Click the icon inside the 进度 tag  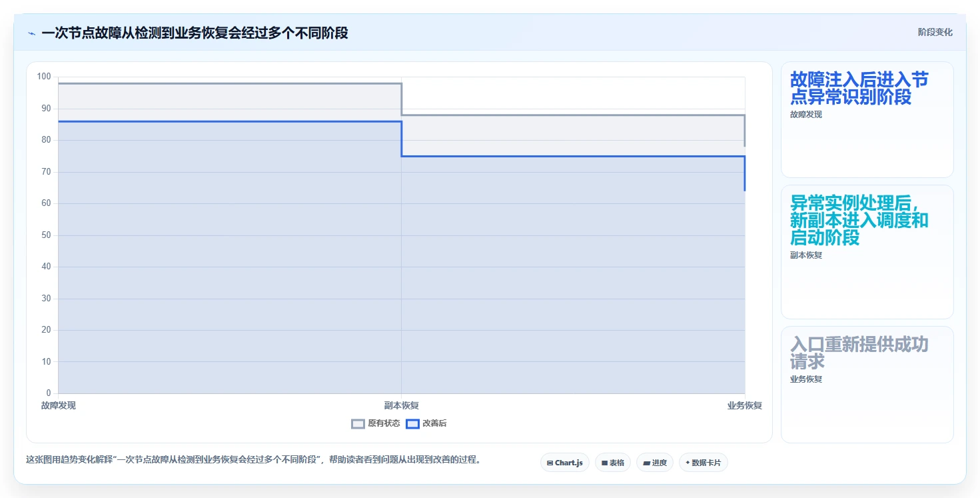[x=646, y=463]
